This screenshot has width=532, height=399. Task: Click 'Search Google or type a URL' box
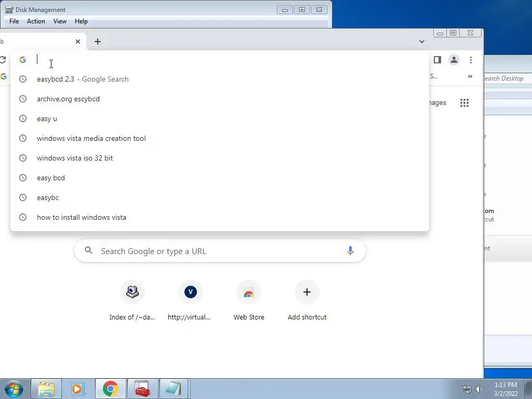tap(220, 251)
